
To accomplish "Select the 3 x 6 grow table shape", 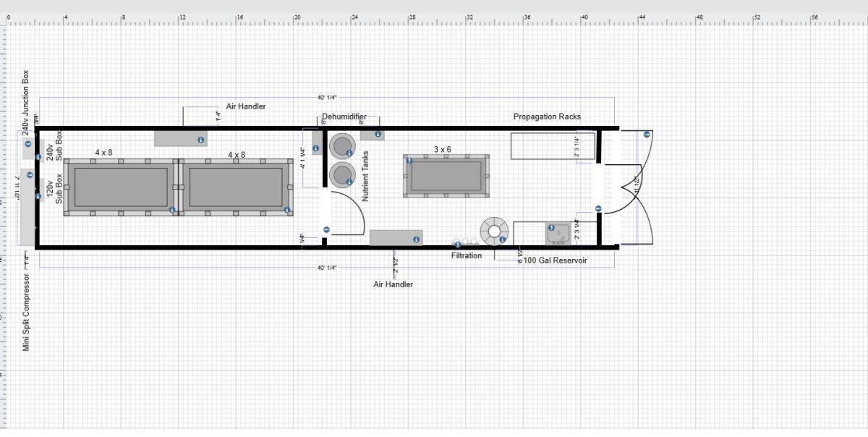I will pos(446,176).
